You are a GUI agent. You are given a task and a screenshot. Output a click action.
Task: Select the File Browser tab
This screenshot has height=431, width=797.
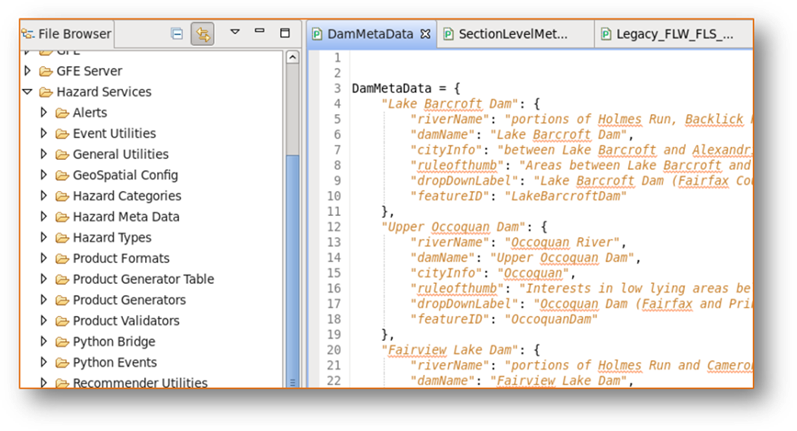coord(67,34)
